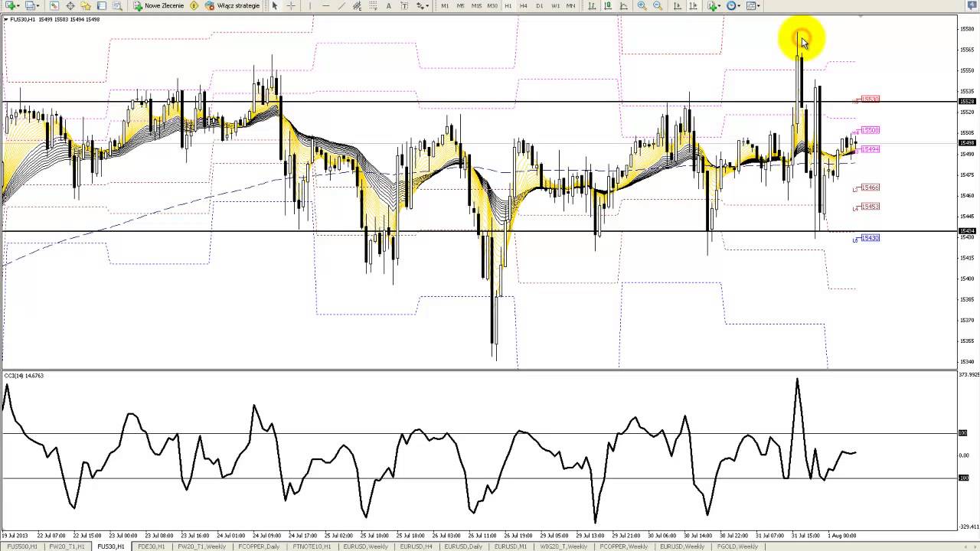Screen dimensions: 980x551
Task: Select bar chart display icon
Action: (x=592, y=5)
